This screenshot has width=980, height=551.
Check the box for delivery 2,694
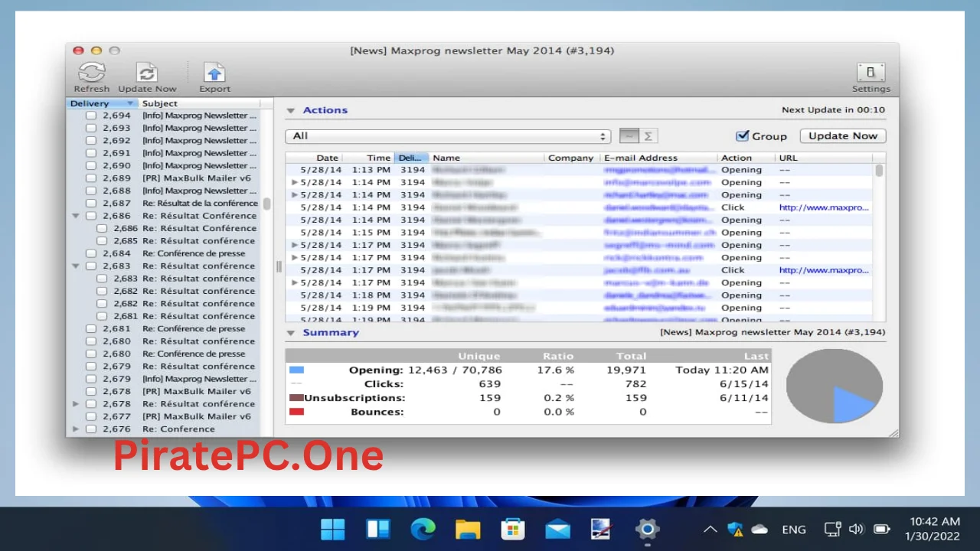[91, 116]
